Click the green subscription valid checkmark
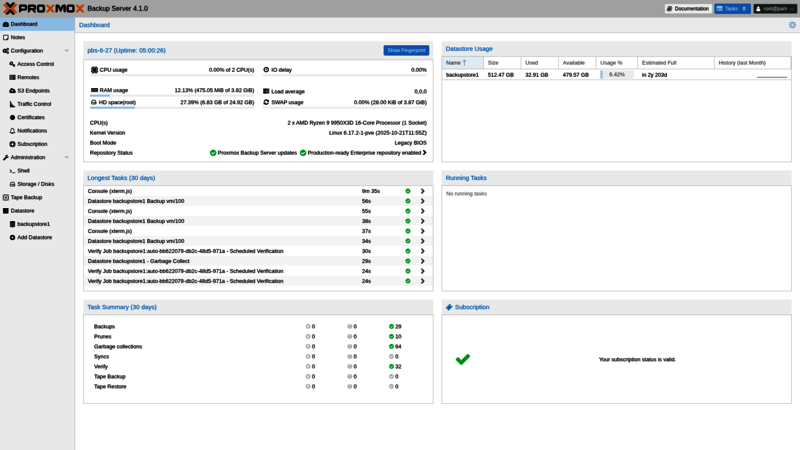 click(x=463, y=359)
